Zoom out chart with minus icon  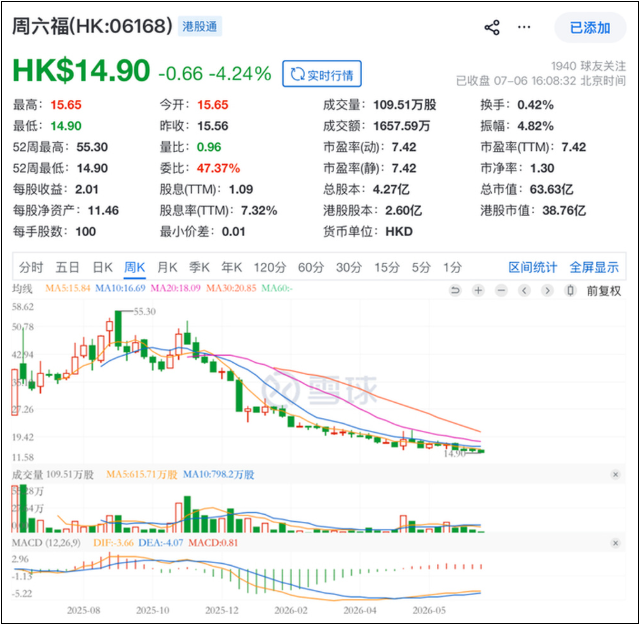[x=501, y=291]
